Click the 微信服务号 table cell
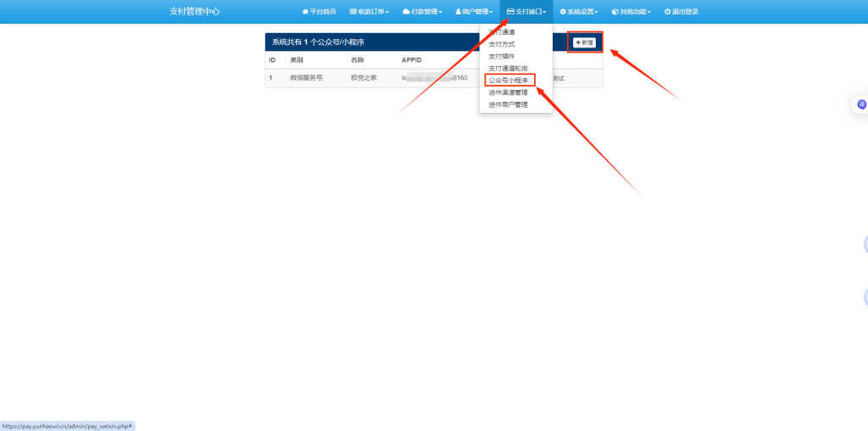Screen dimensions: 868x431 point(306,78)
